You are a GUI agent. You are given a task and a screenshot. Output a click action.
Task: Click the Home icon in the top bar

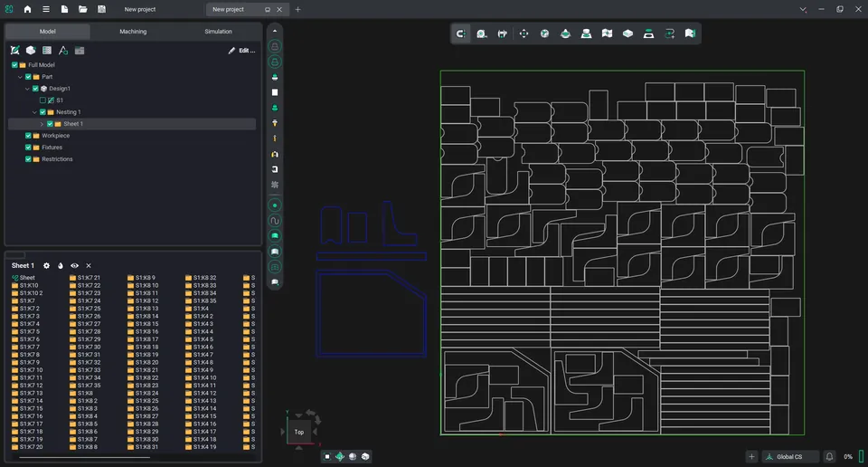pyautogui.click(x=27, y=9)
